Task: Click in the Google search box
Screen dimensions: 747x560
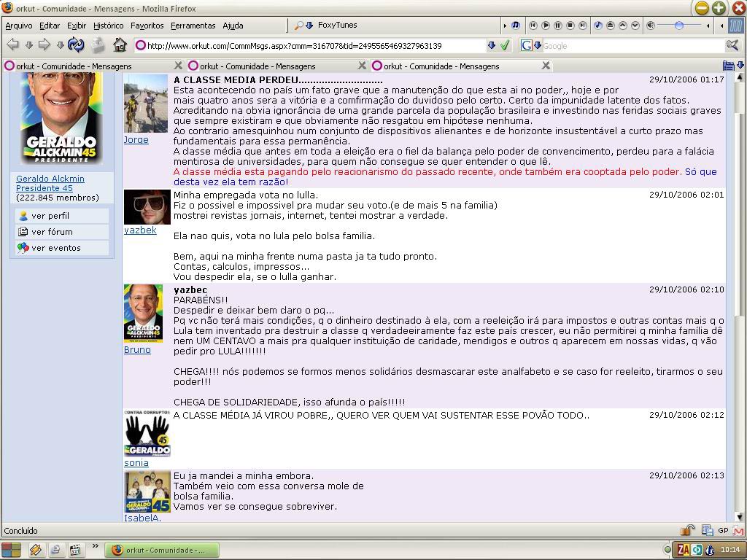Action: (634, 46)
